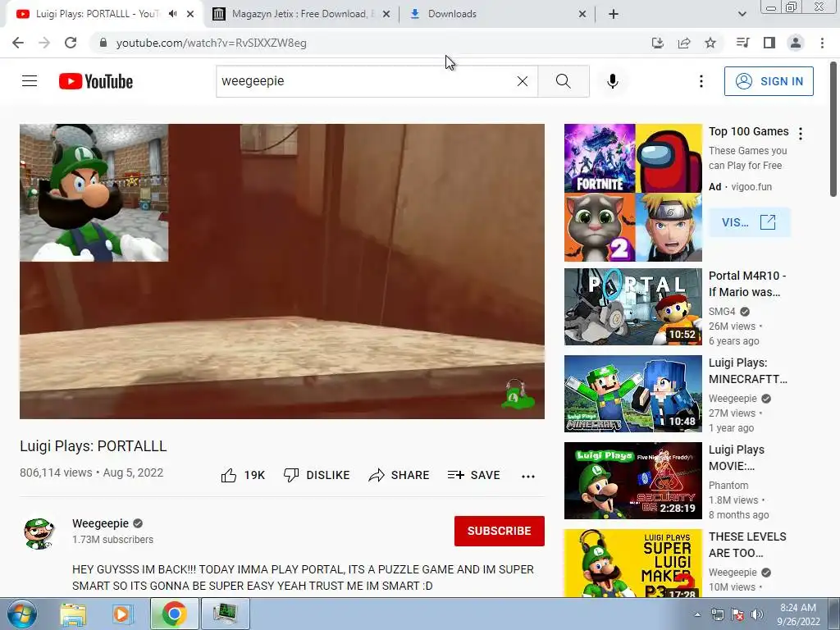Open the Luigi Plays Minecraft thumbnail

click(x=633, y=394)
